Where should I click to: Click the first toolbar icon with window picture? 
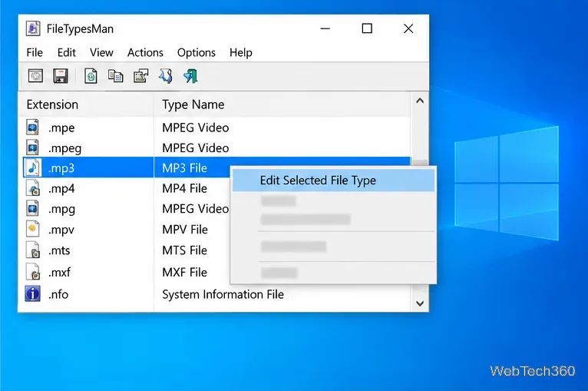(x=35, y=76)
